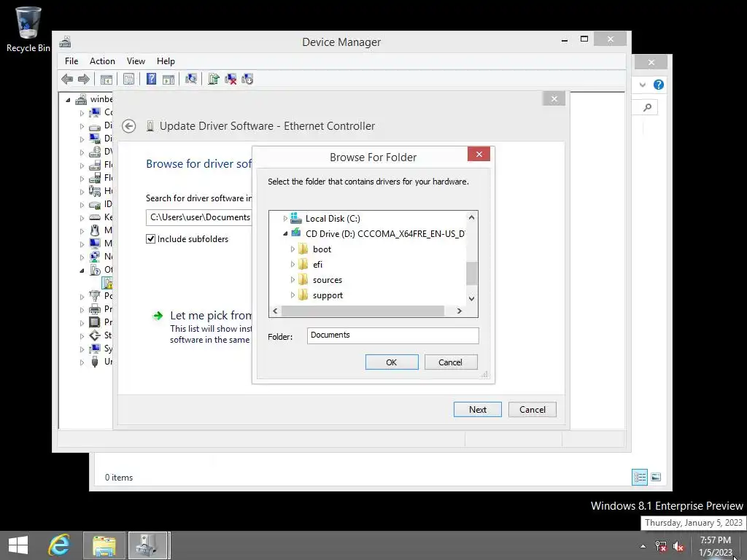Image resolution: width=747 pixels, height=560 pixels.
Task: Click the folder tree horizontal scrollbar thumb
Action: (x=363, y=311)
